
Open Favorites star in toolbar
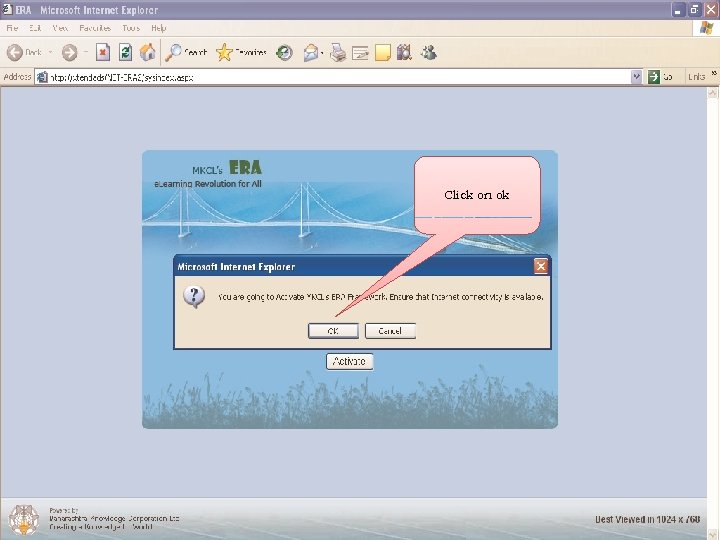point(241,52)
